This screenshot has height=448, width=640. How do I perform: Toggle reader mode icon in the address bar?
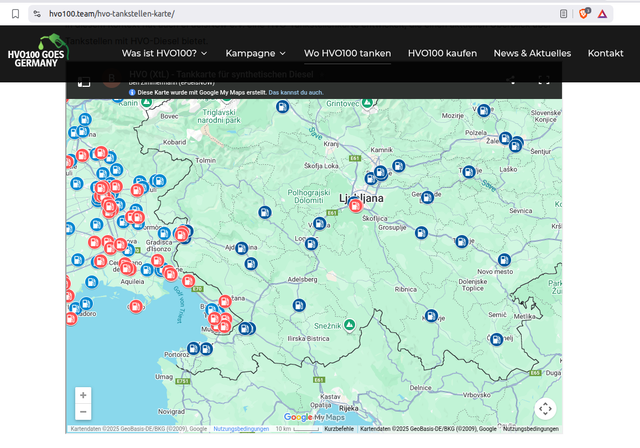tap(563, 14)
